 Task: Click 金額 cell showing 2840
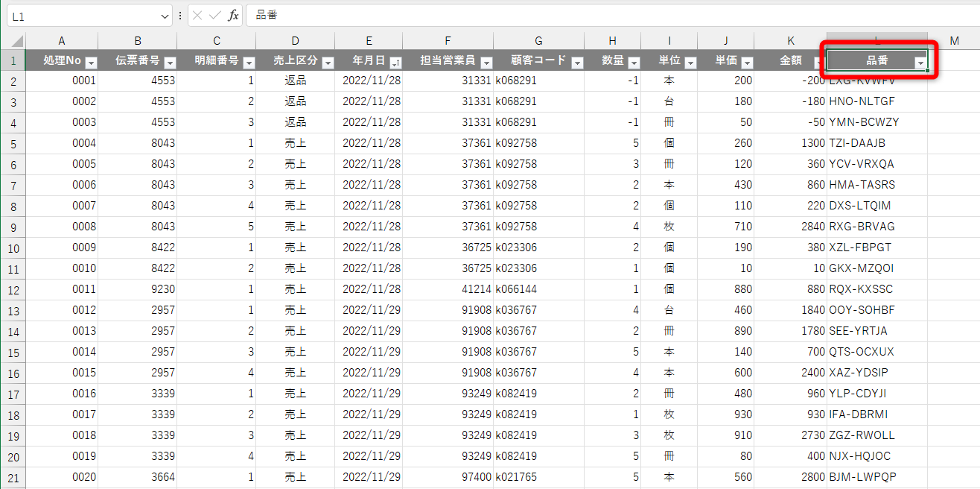click(x=791, y=227)
